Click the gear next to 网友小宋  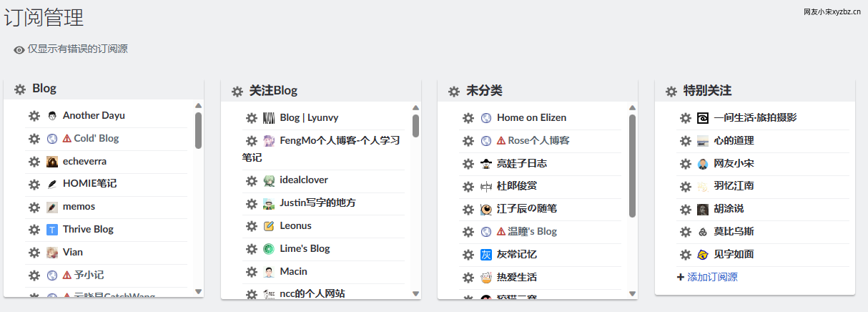(686, 164)
